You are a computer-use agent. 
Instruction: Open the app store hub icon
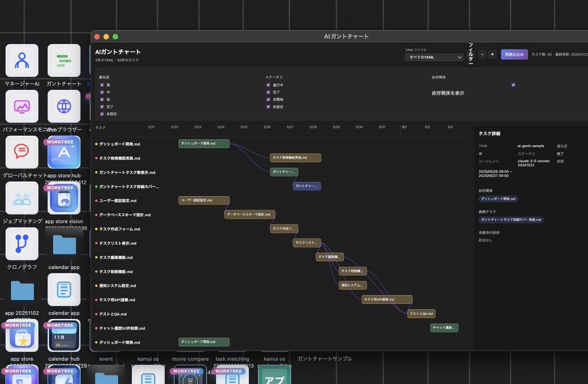(64, 152)
